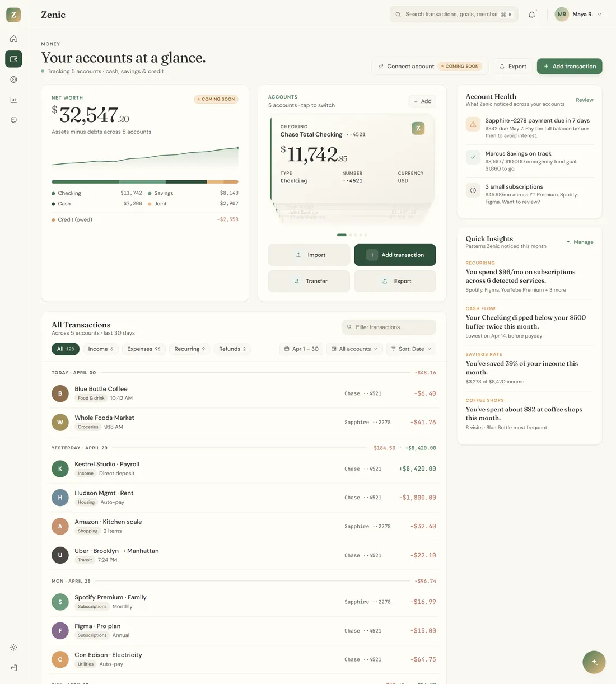This screenshot has height=684, width=616.
Task: Filter transactions by Recurring
Action: 190,349
